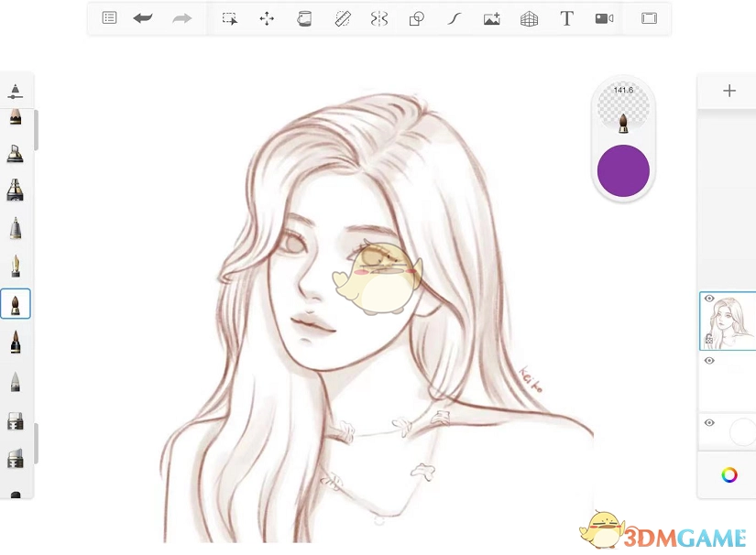
Task: Select the rectangular selection tool
Action: 230,18
